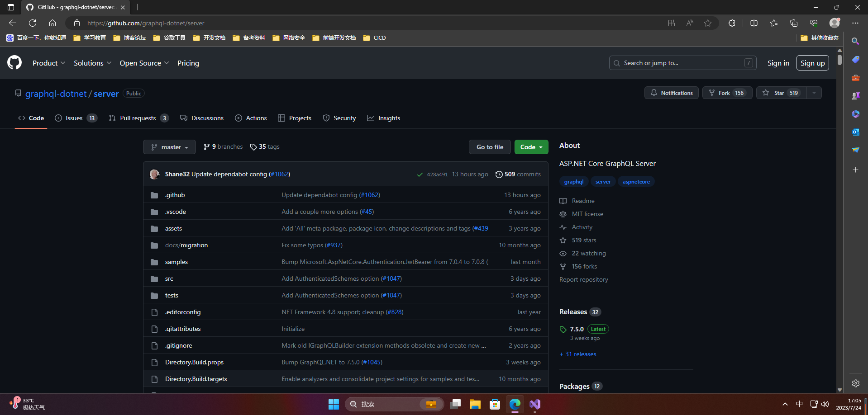Expand the Product menu
Screen dimensions: 868x415
tap(49, 63)
